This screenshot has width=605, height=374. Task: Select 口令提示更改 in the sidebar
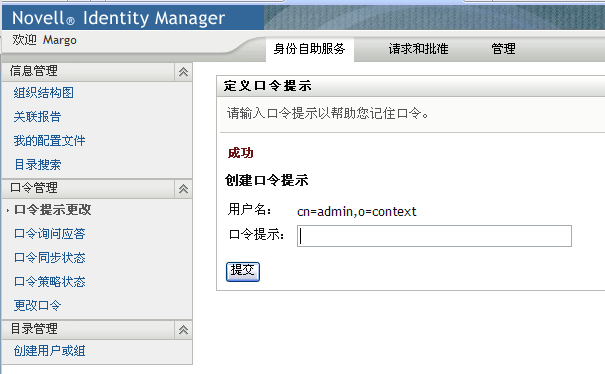(x=52, y=210)
